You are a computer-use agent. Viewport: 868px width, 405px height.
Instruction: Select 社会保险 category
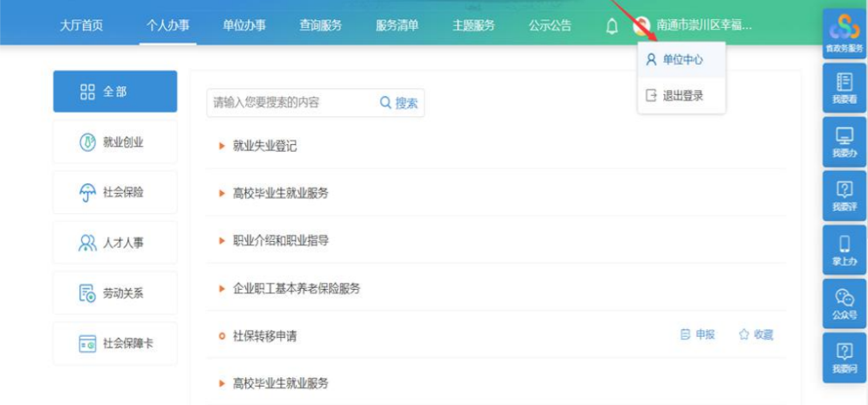click(115, 192)
